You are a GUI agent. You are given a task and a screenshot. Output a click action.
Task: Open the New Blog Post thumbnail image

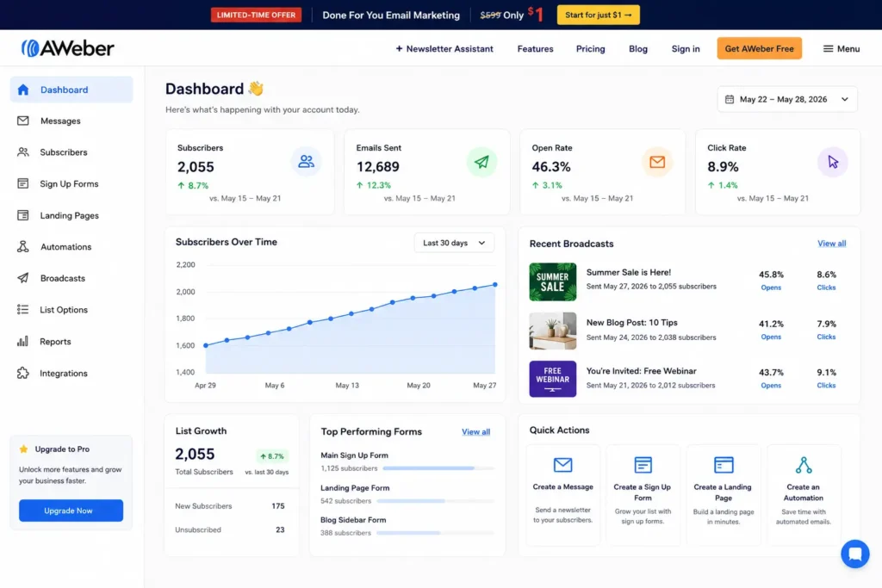[552, 331]
